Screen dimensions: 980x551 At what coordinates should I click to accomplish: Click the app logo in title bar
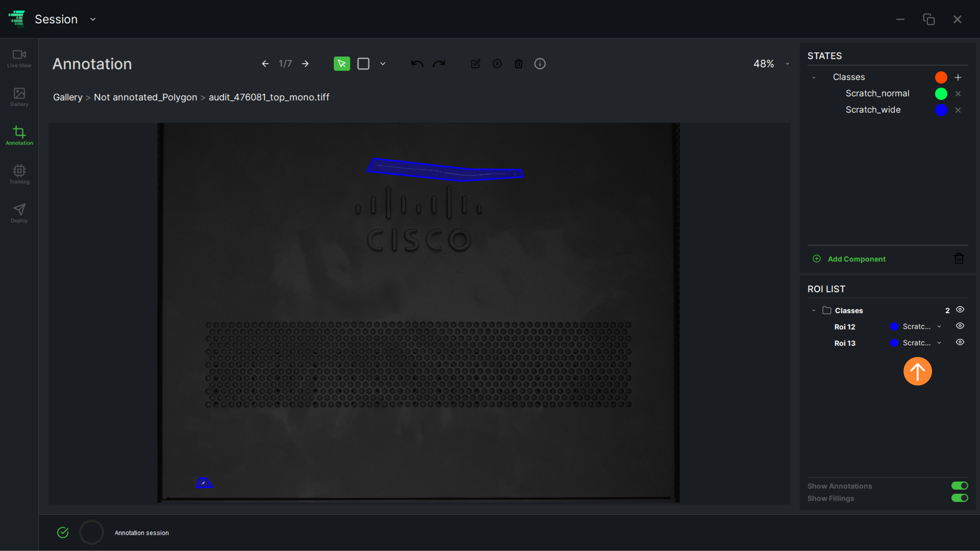pos(17,19)
